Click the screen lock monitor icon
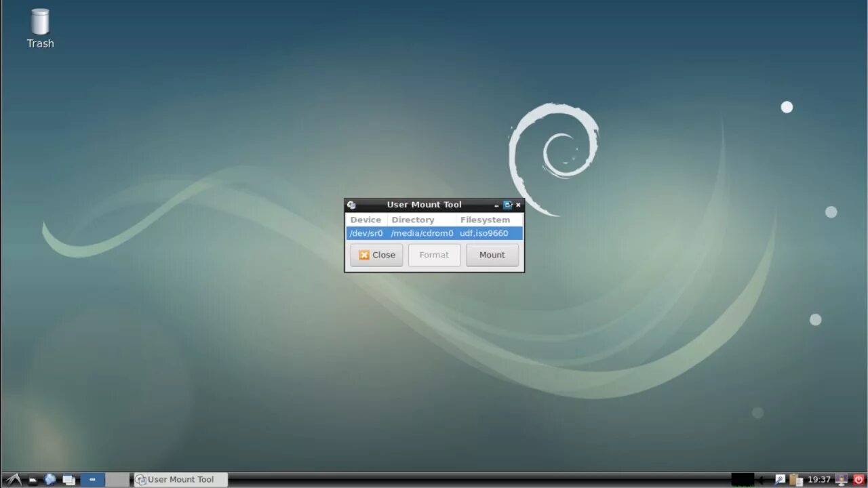Viewport: 868px width, 488px height. [842, 479]
